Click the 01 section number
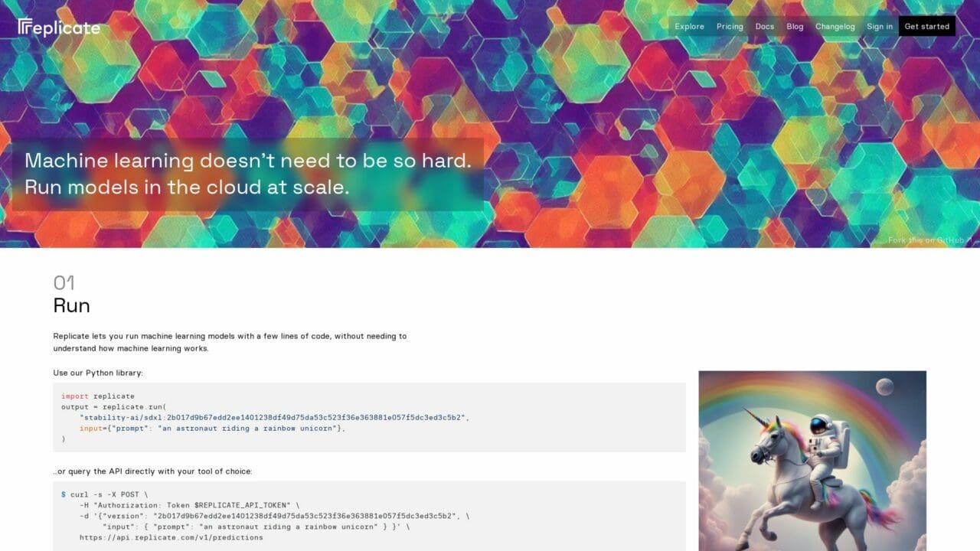 (64, 283)
